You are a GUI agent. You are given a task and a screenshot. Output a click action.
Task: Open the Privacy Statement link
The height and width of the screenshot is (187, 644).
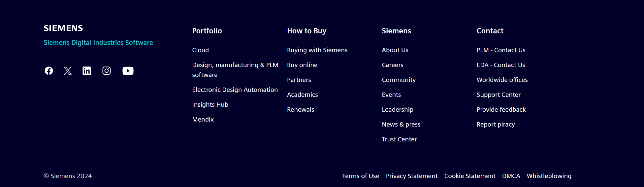coord(412,176)
